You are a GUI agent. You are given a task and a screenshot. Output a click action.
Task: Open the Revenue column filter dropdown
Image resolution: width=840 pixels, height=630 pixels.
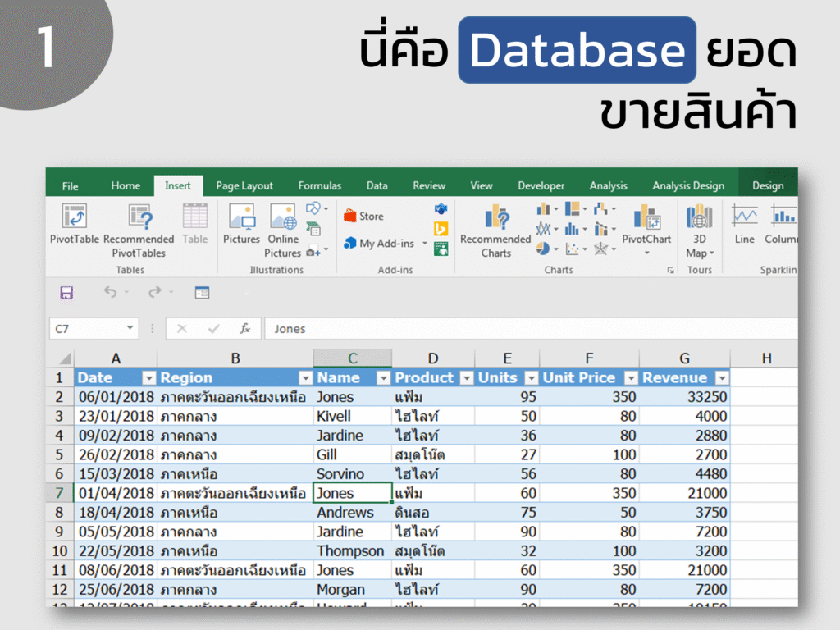pyautogui.click(x=722, y=378)
